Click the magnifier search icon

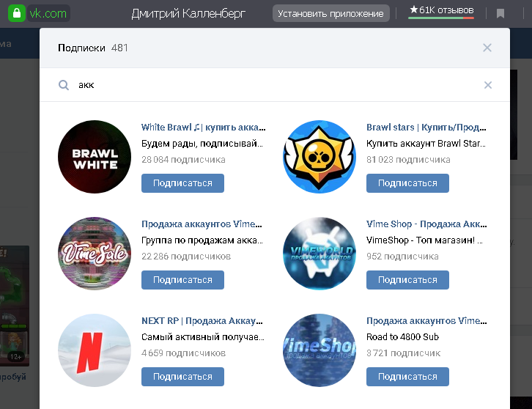point(64,85)
